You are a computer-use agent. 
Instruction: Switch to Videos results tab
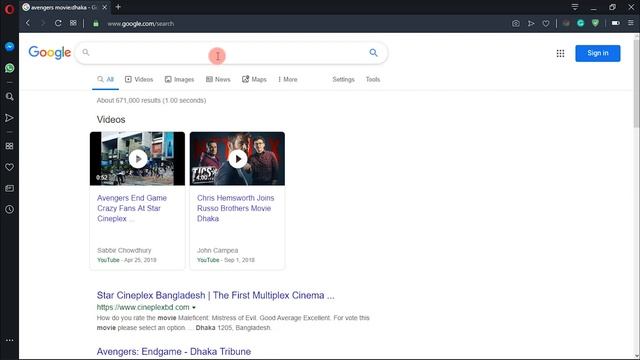(x=139, y=80)
